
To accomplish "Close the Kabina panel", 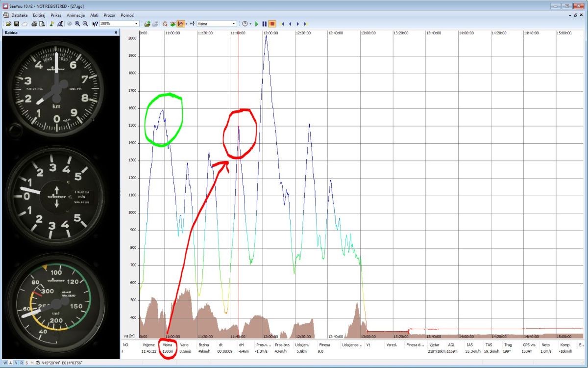I will (x=116, y=32).
